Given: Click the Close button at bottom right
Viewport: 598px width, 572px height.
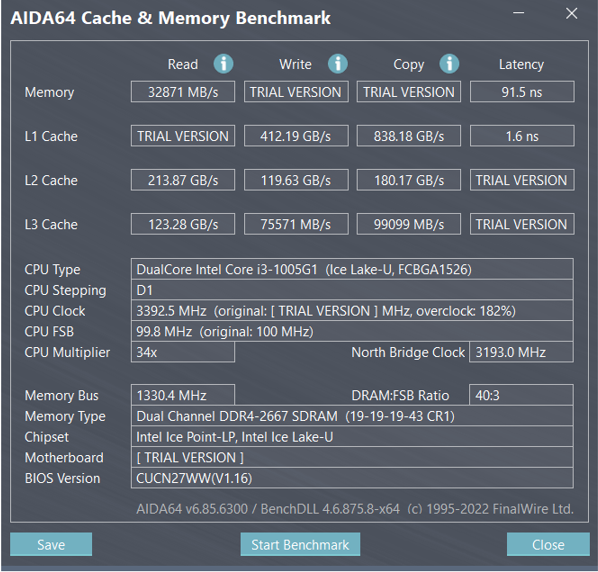Looking at the screenshot, I should click(548, 544).
